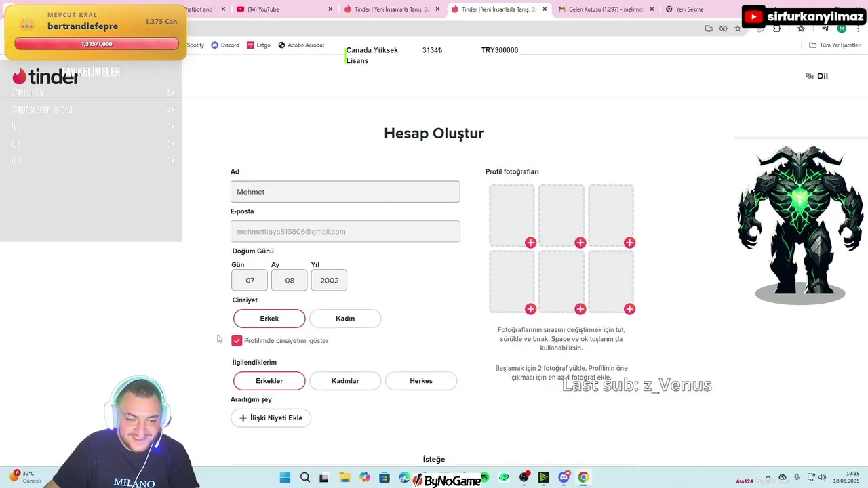Image resolution: width=868 pixels, height=488 pixels.
Task: Click the Gün day field
Action: pos(250,281)
